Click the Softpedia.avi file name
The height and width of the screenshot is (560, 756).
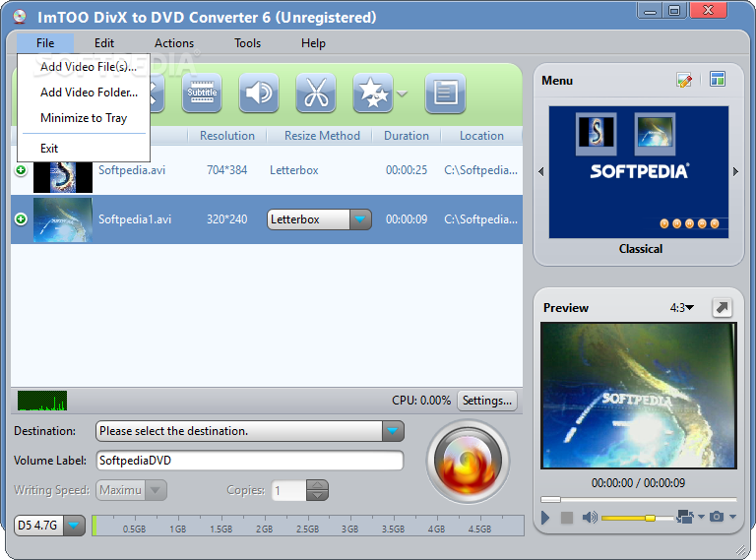point(132,170)
